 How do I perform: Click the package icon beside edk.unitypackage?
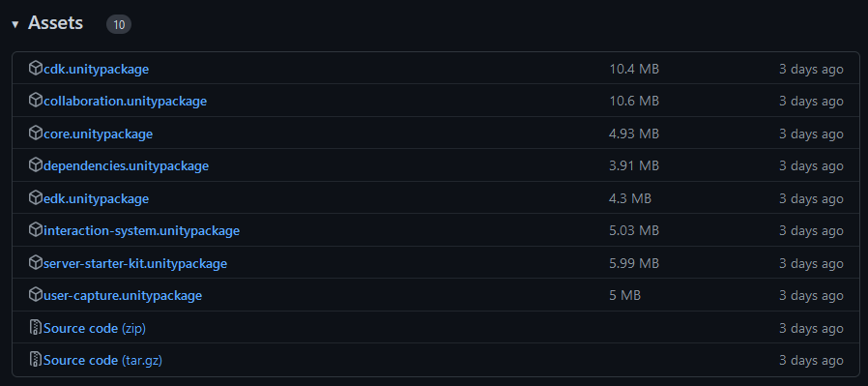[36, 197]
